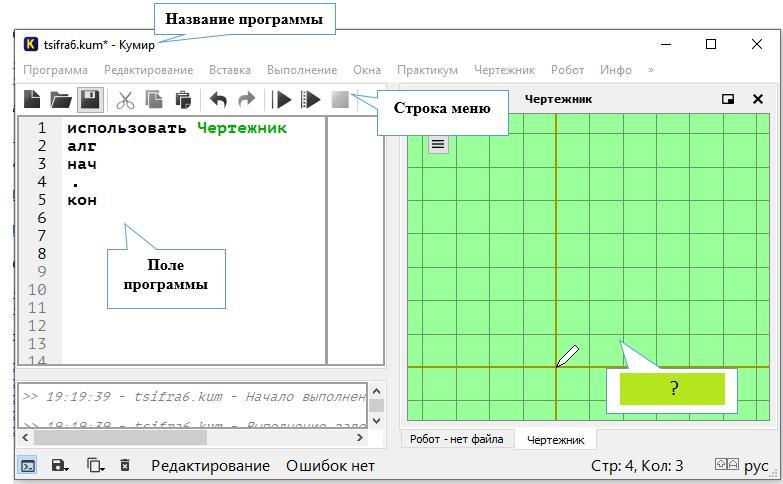This screenshot has width=783, height=484.
Task: Save the program with the floppy disk icon
Action: (90, 99)
